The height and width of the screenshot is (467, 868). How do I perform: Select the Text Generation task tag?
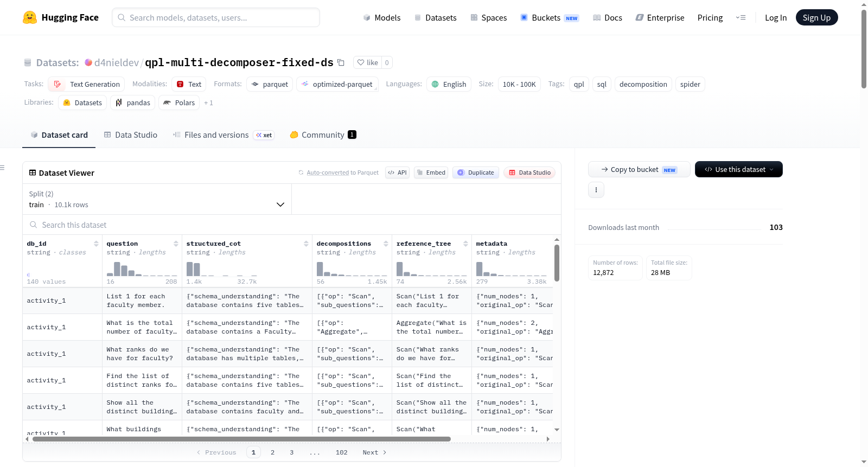point(86,84)
